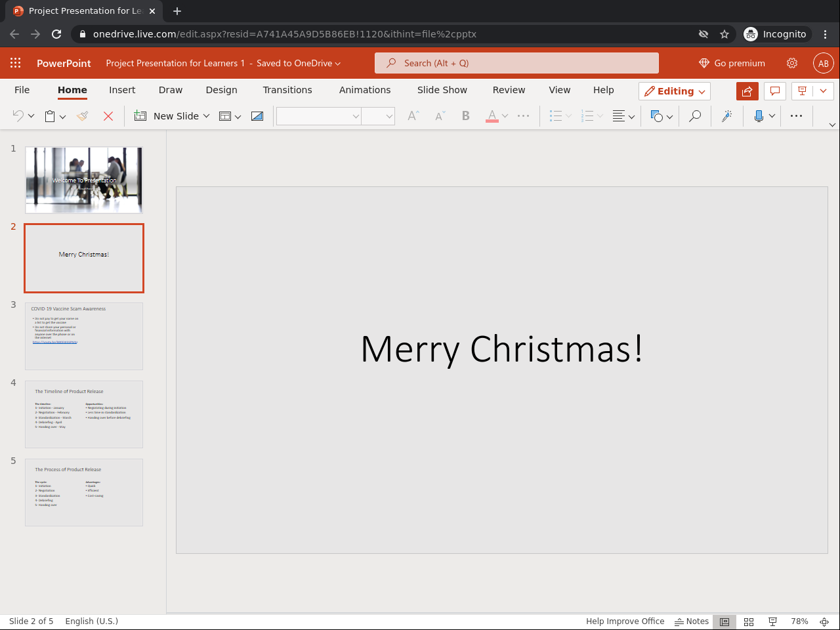Click the red Share icon button
840x630 pixels.
[747, 91]
